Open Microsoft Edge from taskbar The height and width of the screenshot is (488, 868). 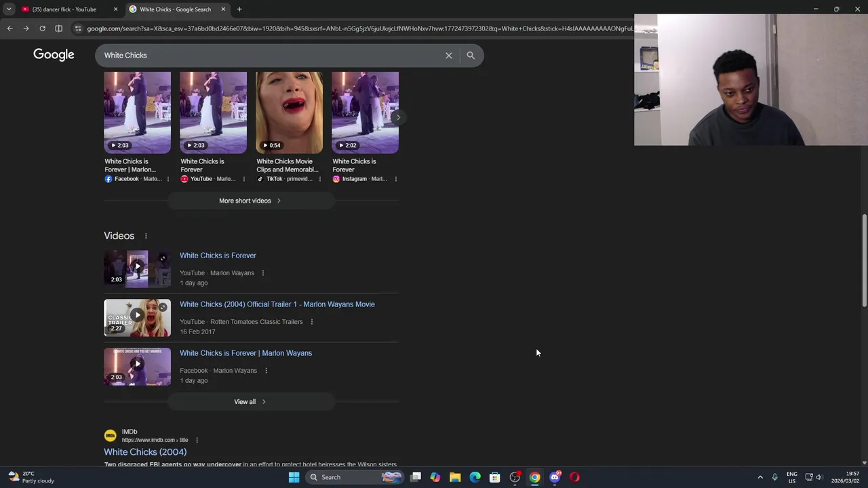[x=475, y=477]
